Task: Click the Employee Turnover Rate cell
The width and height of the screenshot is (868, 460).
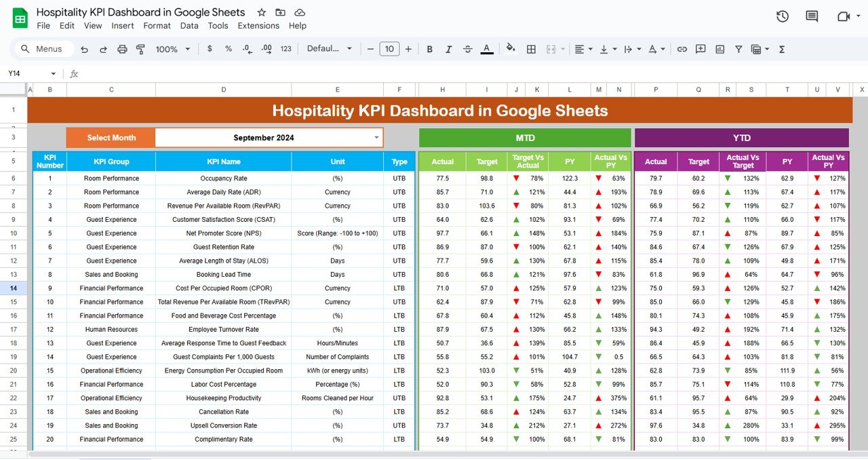Action: [224, 330]
